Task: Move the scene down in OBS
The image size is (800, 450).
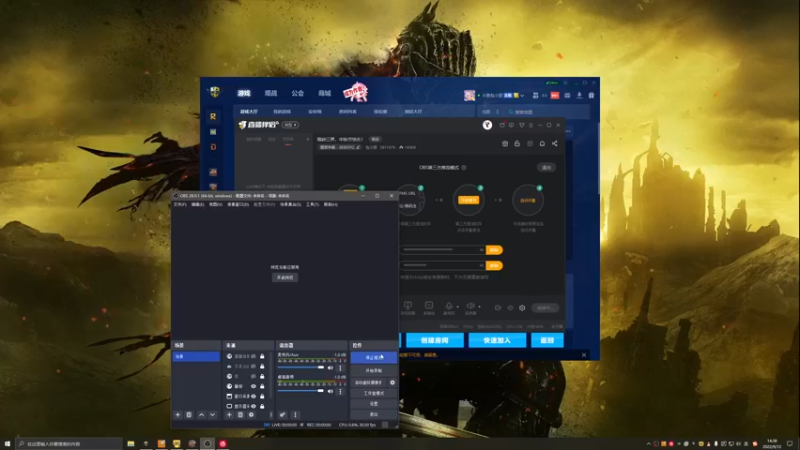Action: click(212, 415)
